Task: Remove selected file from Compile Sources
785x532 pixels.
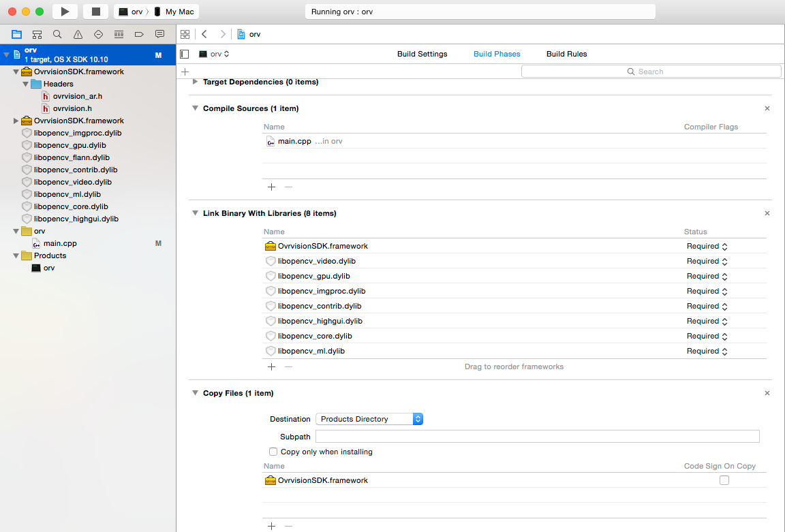Action: click(288, 187)
